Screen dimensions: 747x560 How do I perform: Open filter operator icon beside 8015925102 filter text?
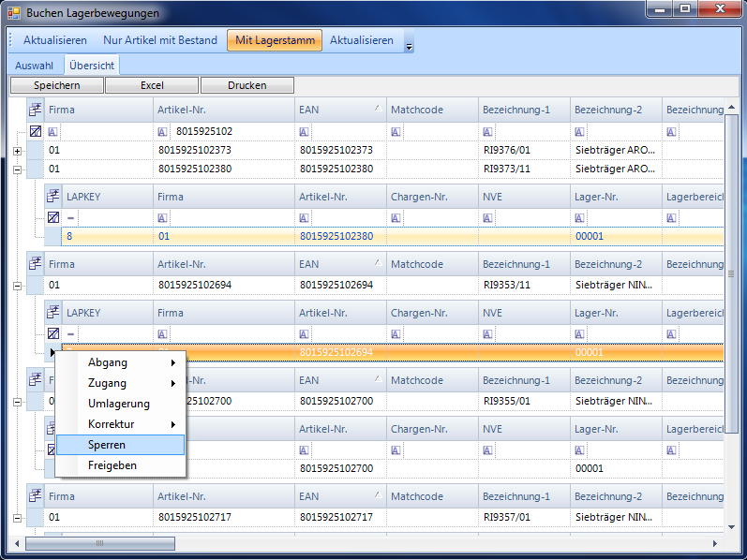pyautogui.click(x=163, y=132)
